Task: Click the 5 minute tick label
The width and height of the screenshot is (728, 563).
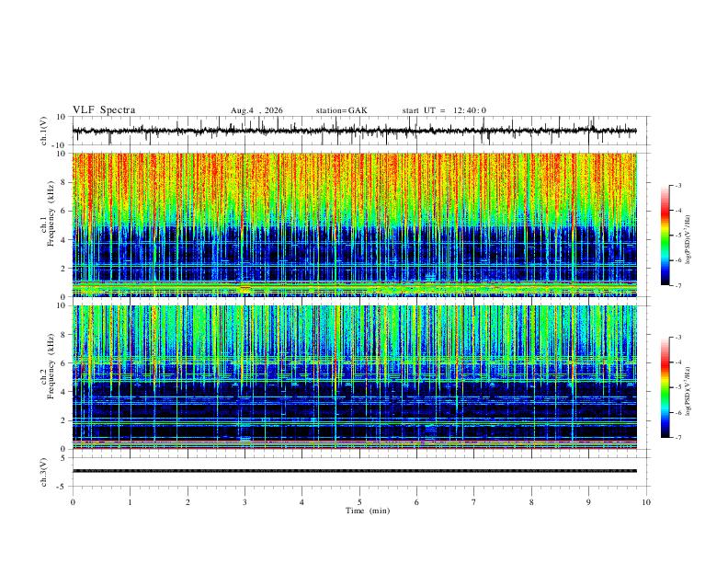Action: pyautogui.click(x=359, y=502)
